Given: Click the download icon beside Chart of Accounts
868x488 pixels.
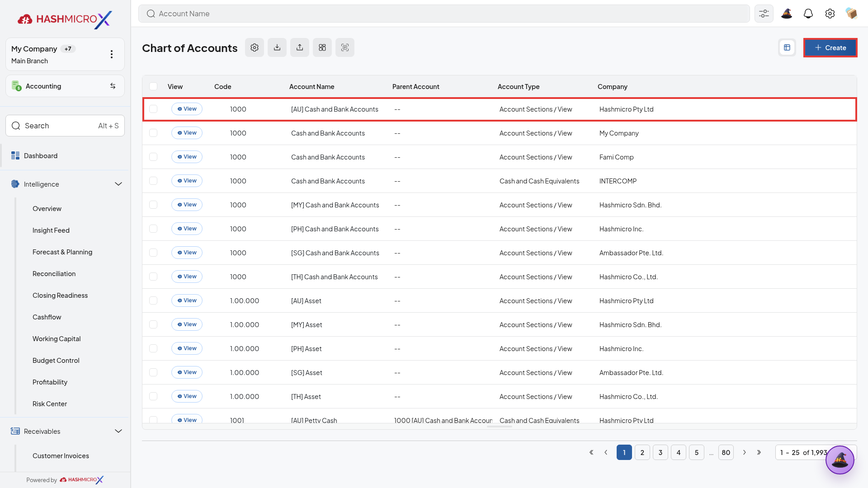Looking at the screenshot, I should coord(277,47).
